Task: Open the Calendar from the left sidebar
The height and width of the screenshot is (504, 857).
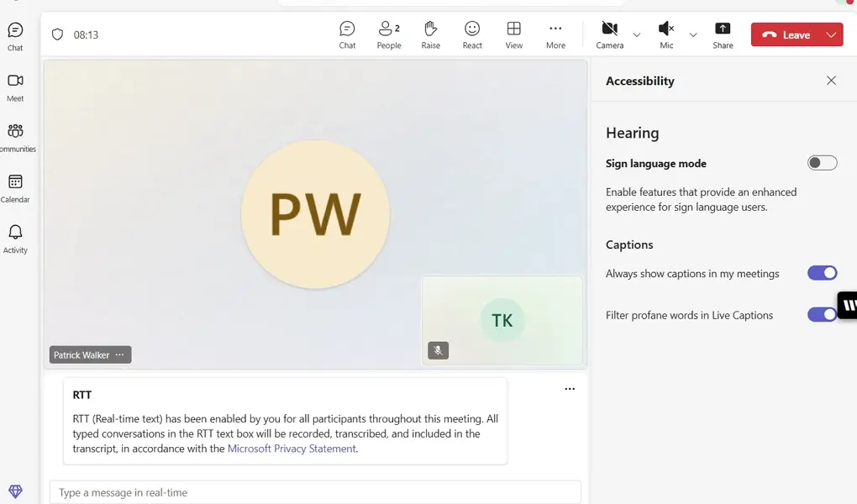Action: pos(16,186)
